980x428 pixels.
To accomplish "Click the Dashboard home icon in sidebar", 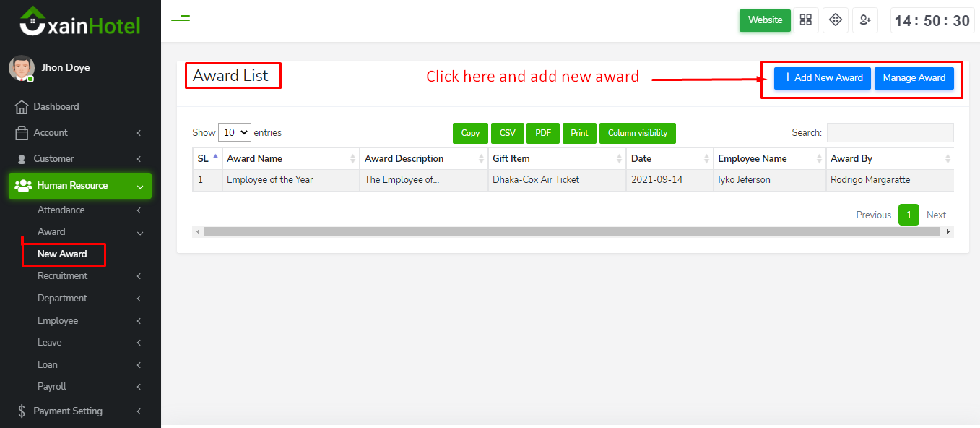I will tap(22, 107).
